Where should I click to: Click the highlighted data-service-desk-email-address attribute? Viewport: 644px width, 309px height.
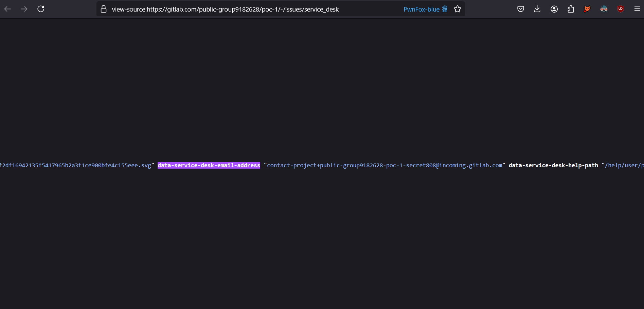click(x=209, y=165)
